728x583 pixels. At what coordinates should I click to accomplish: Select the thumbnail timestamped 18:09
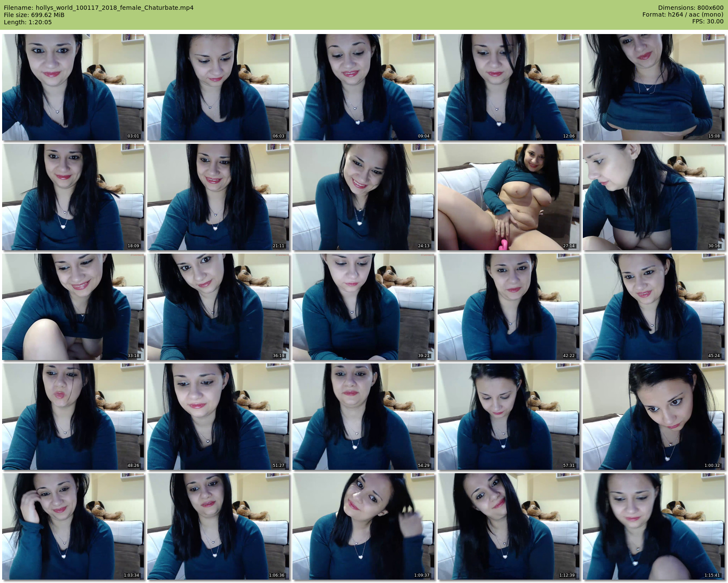pyautogui.click(x=73, y=197)
